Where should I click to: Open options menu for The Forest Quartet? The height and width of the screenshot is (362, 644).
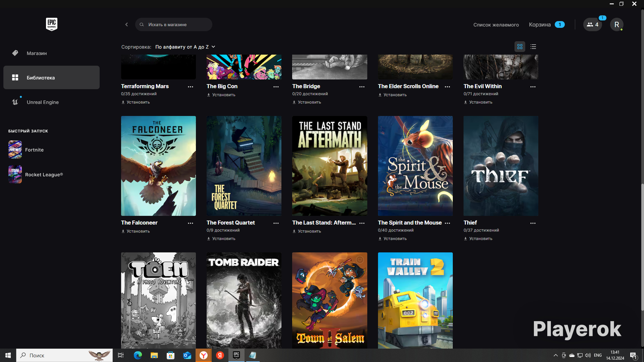[276, 223]
